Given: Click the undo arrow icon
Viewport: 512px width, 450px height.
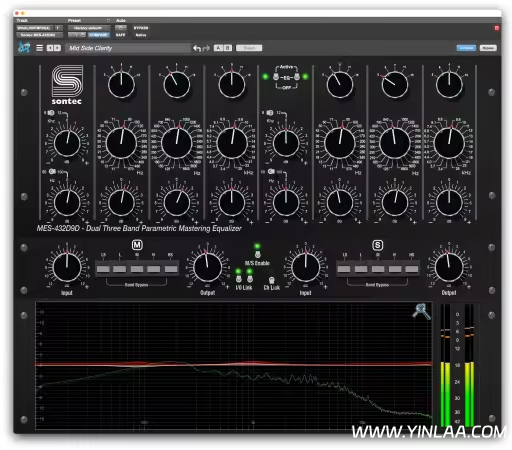Looking at the screenshot, I should (197, 48).
